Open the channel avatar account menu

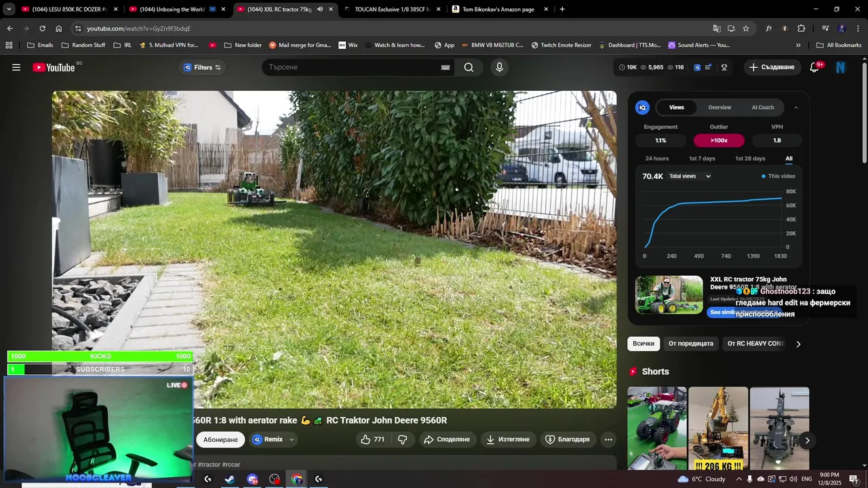841,67
